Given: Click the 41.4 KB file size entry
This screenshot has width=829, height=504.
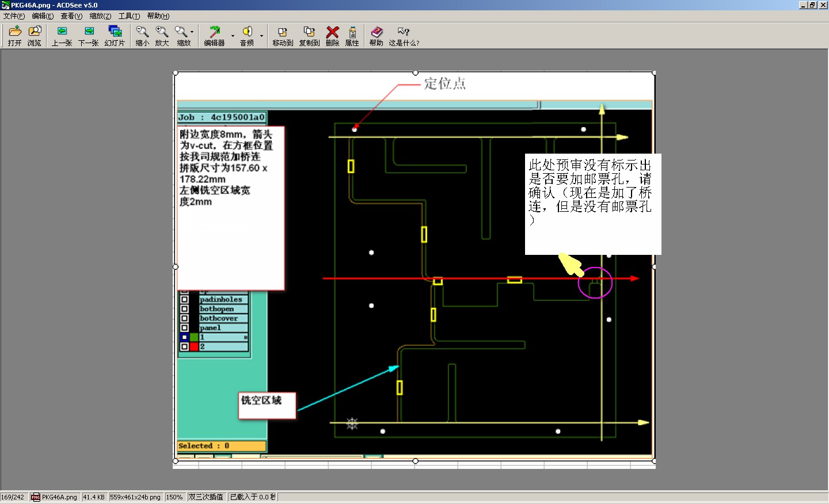Looking at the screenshot, I should (x=94, y=497).
